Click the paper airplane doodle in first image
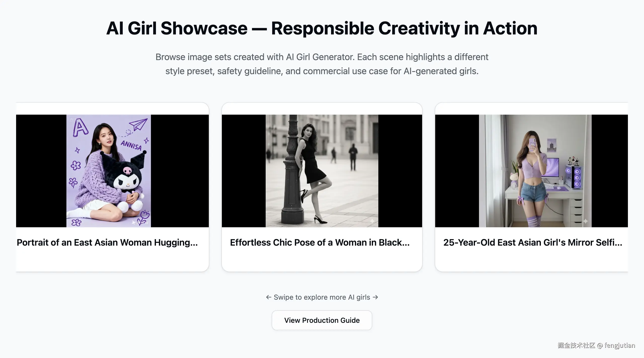 (138, 124)
